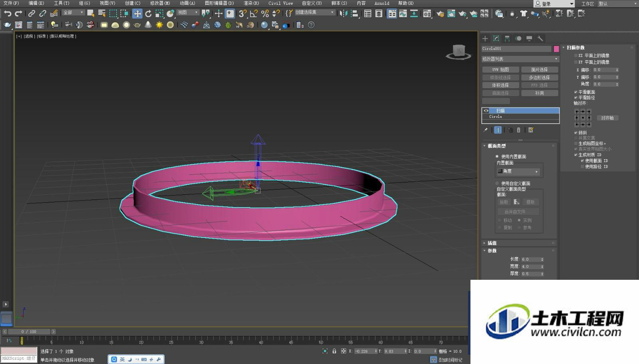Open the 修改器列表 dropdown

click(x=520, y=59)
